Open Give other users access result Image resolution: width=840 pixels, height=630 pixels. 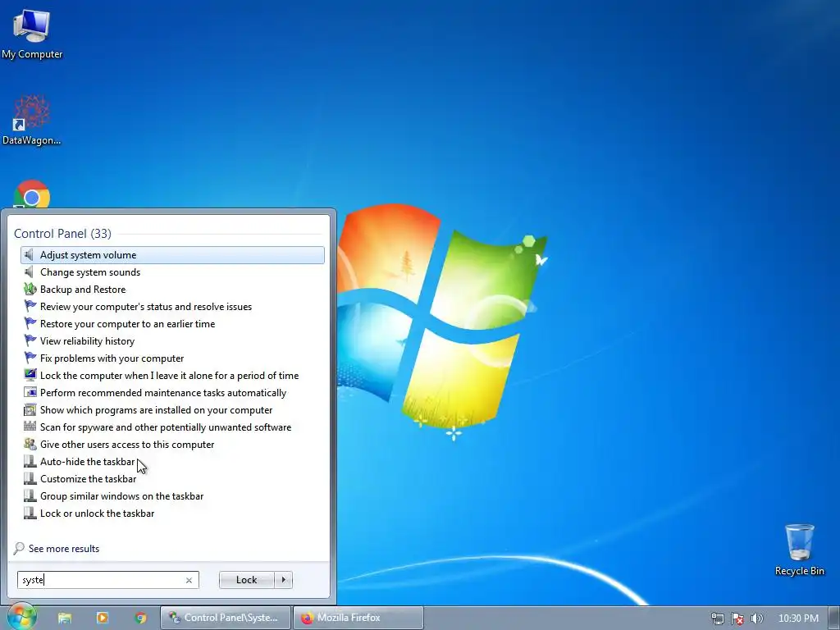tap(172, 444)
